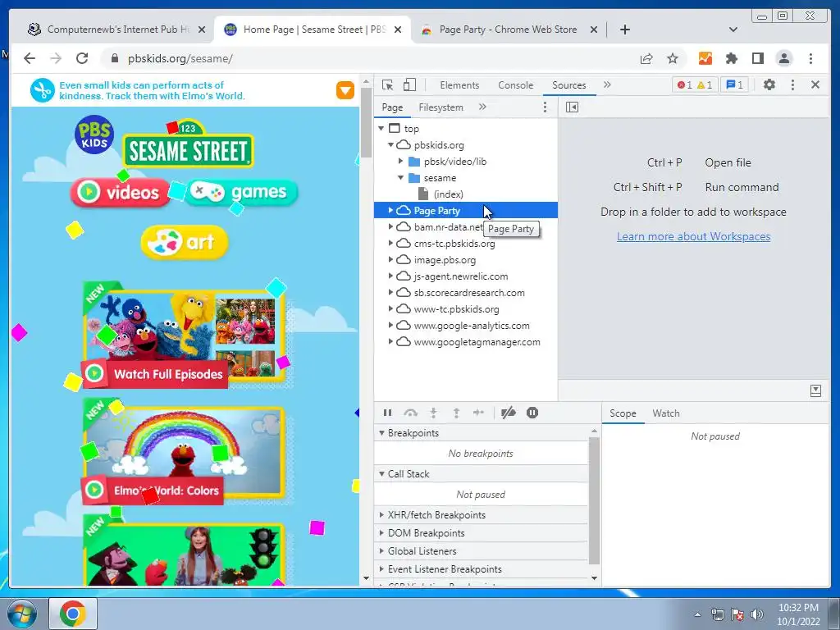Show more Sources navigator tabs chevron
Screen dimensions: 840x630
point(482,107)
